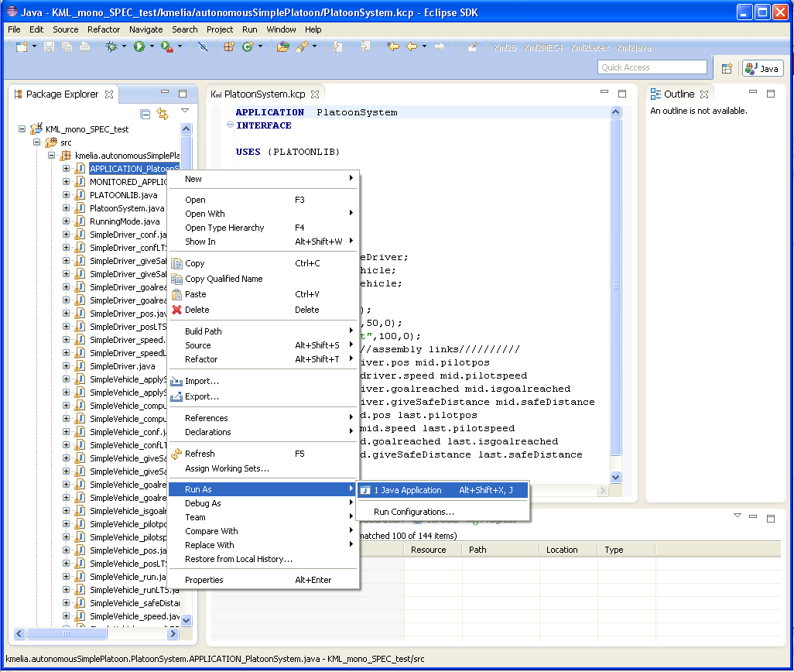Click into the Quick Access field

[652, 67]
